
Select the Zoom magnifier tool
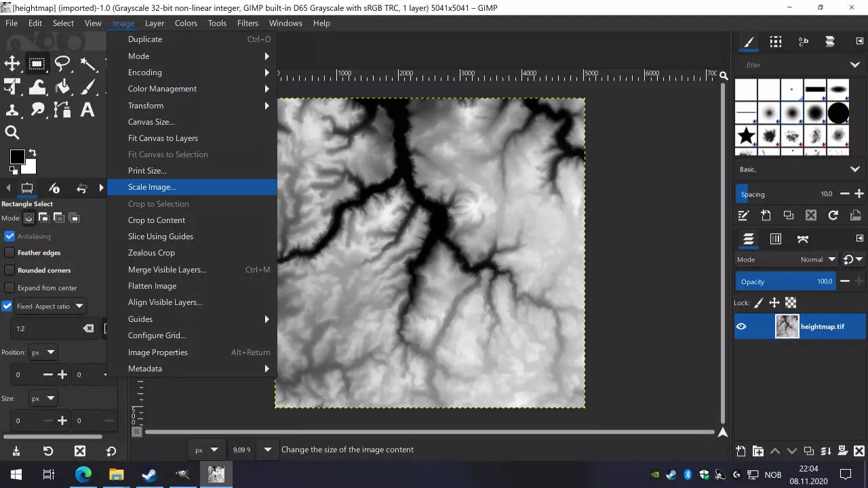(12, 133)
